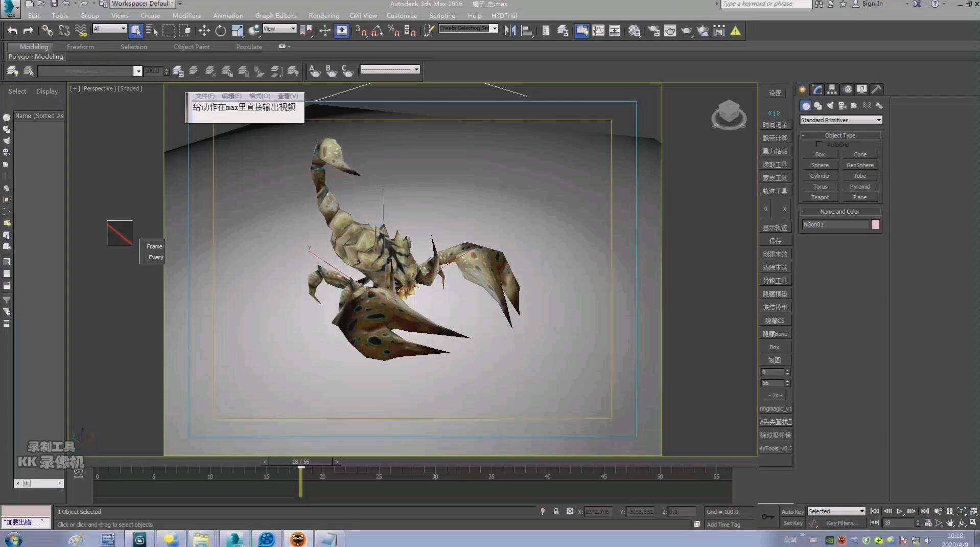Image resolution: width=980 pixels, height=547 pixels.
Task: Toggle Auto Key animation mode
Action: (792, 512)
